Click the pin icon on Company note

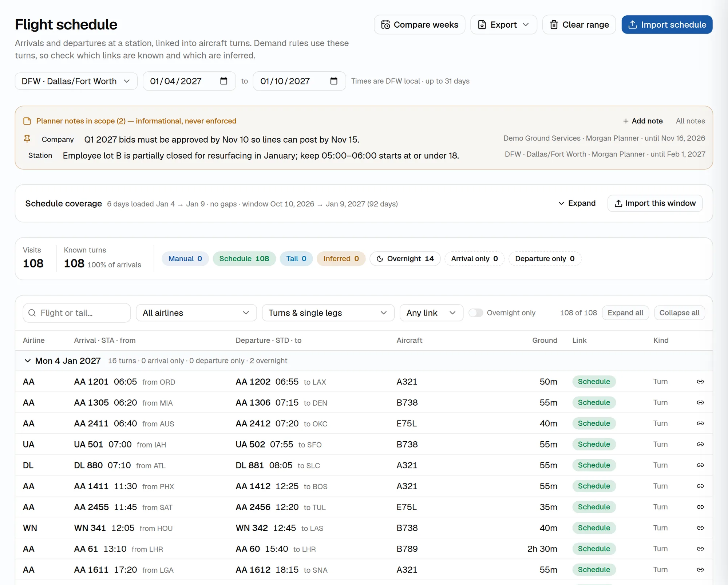pos(27,139)
